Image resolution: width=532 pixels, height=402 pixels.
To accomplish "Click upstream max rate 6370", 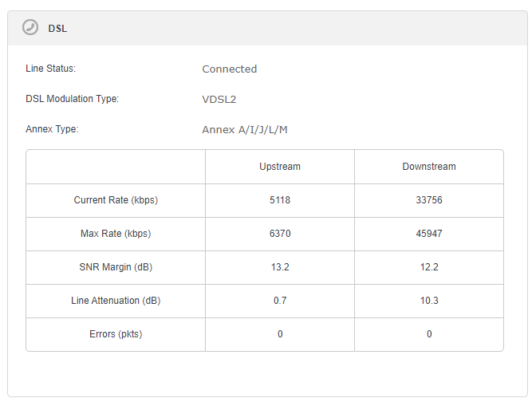I will pyautogui.click(x=280, y=234).
